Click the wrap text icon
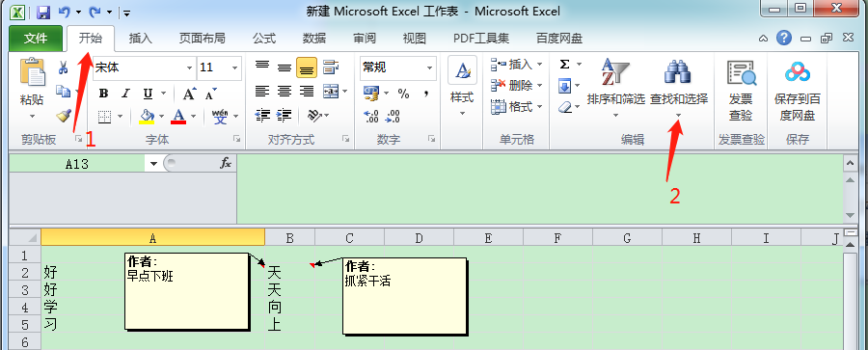Screen dimensions: 868x350 point(331,67)
